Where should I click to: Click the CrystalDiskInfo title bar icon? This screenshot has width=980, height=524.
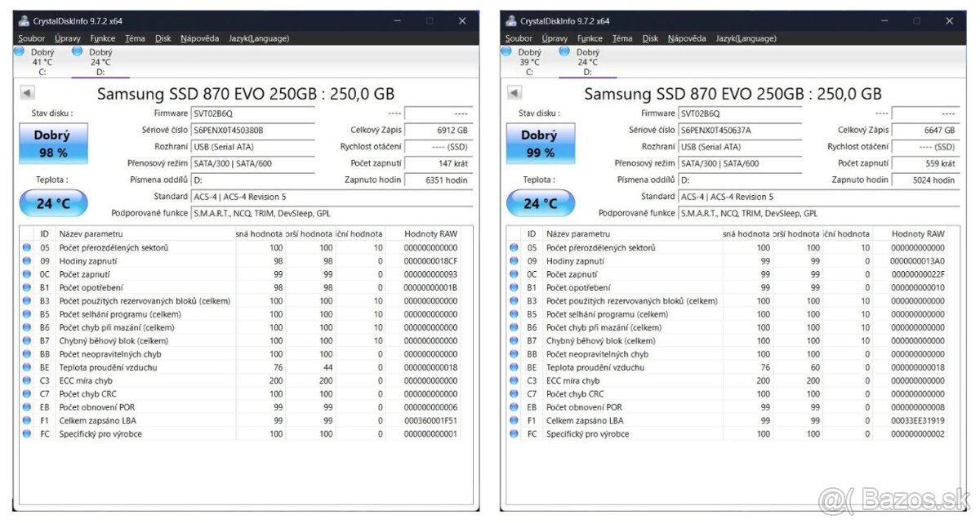pos(22,20)
